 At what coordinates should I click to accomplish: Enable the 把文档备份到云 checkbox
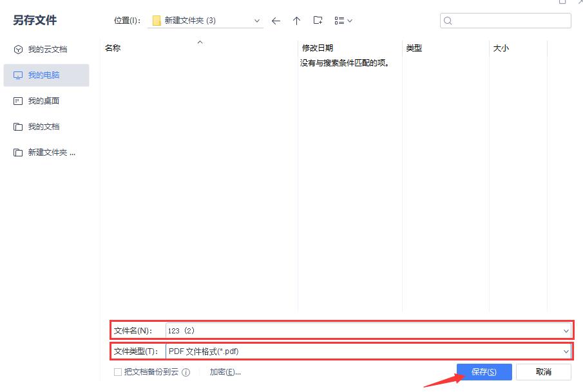point(117,372)
